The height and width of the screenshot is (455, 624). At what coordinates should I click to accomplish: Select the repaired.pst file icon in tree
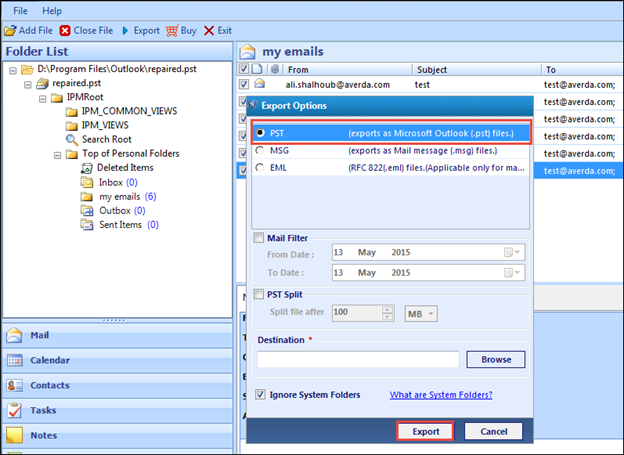click(x=42, y=83)
